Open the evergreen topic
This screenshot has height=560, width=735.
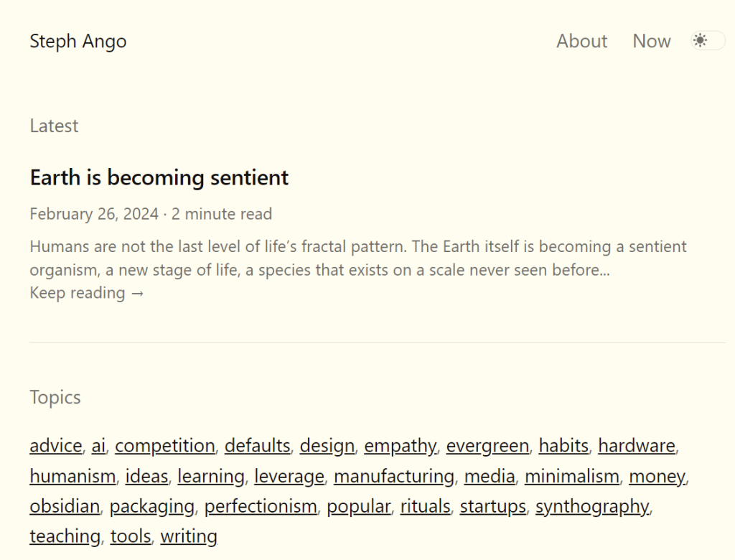point(487,446)
